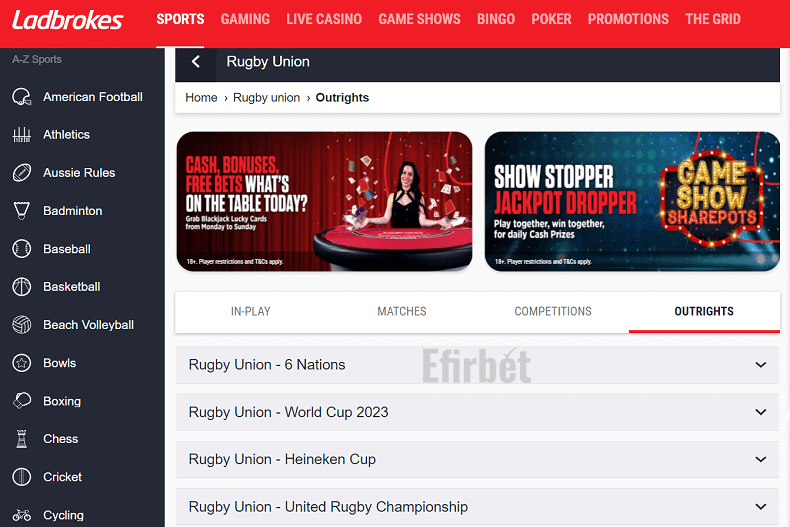Open the Game Shows top menu
Viewport: 790px width, 527px height.
click(419, 19)
